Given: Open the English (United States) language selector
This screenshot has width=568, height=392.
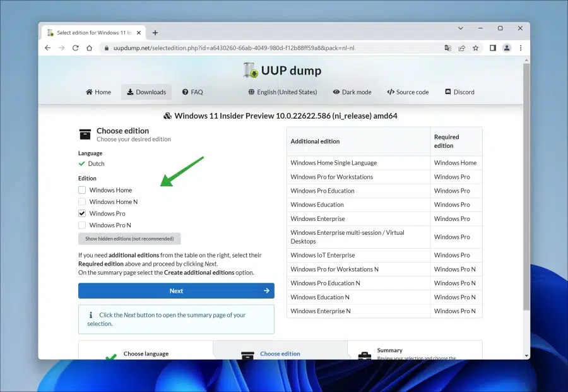Looking at the screenshot, I should point(283,92).
